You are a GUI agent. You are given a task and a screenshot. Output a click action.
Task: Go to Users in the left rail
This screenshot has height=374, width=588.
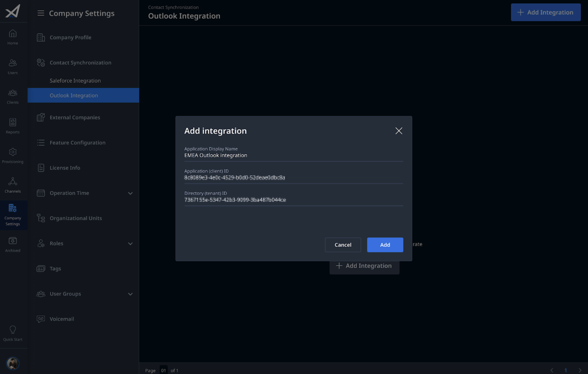pos(13,67)
